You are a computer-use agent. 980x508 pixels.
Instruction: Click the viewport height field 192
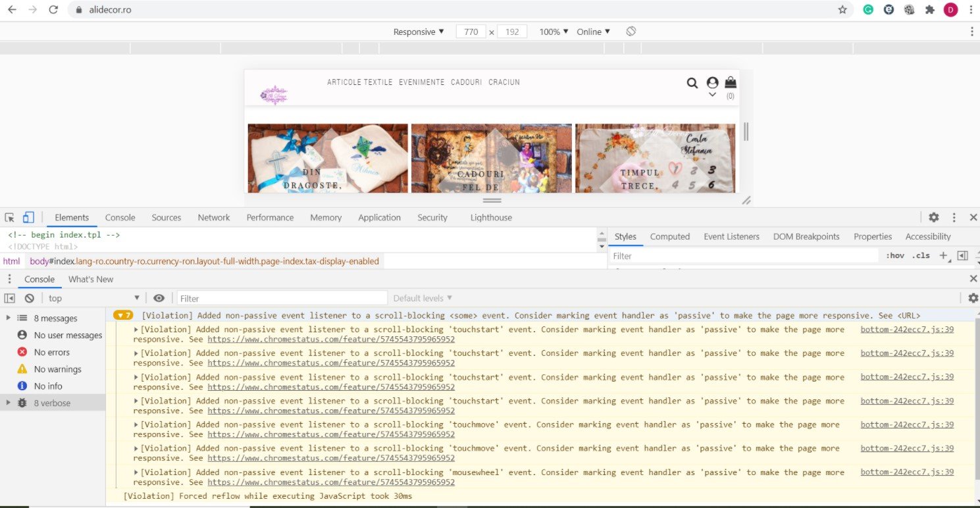coord(512,32)
